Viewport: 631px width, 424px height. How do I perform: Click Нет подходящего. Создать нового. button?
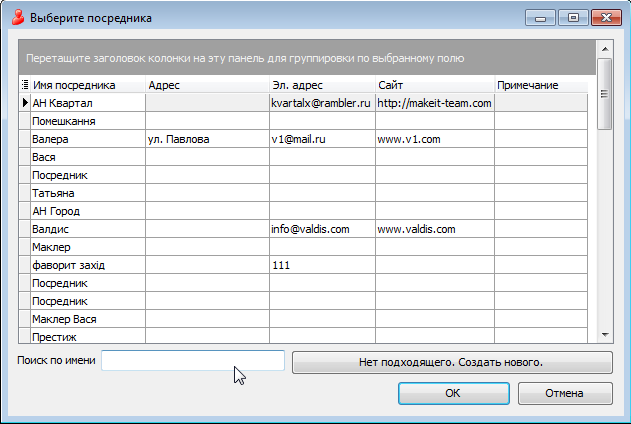coord(452,361)
